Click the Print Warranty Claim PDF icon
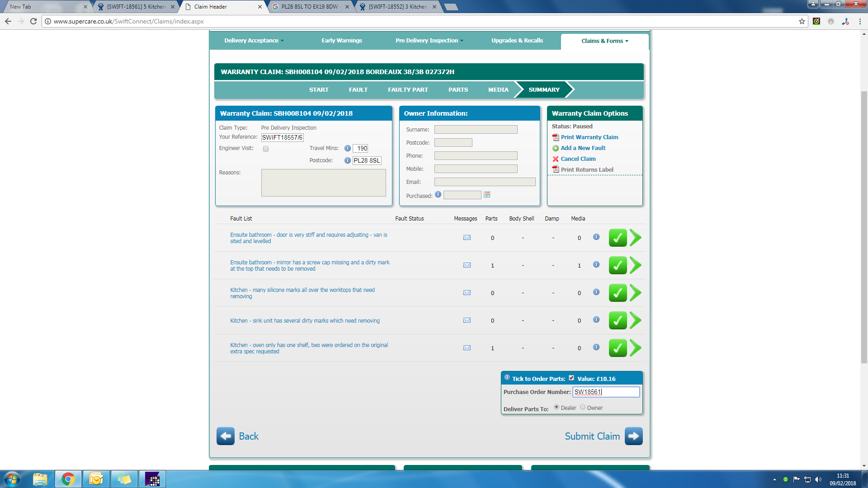This screenshot has height=488, width=868. [556, 137]
